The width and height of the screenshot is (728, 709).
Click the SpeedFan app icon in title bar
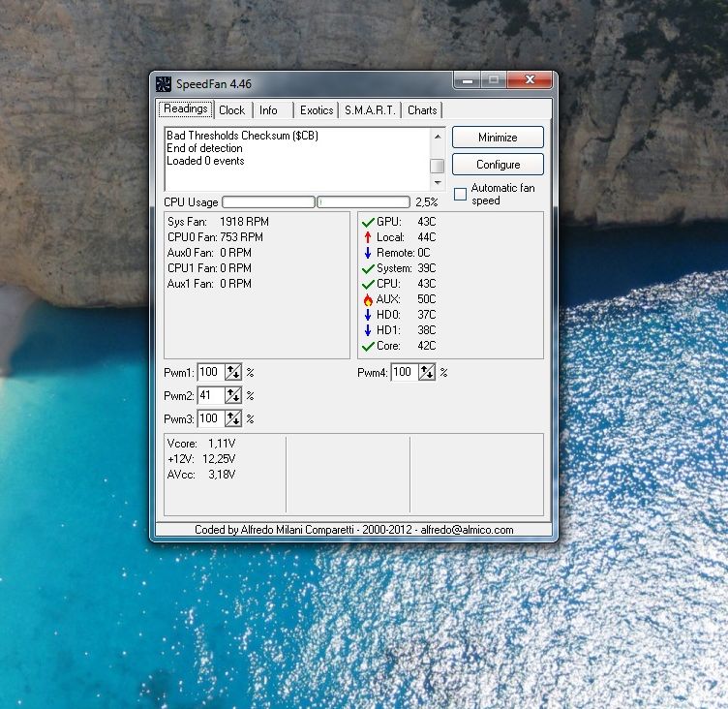164,84
